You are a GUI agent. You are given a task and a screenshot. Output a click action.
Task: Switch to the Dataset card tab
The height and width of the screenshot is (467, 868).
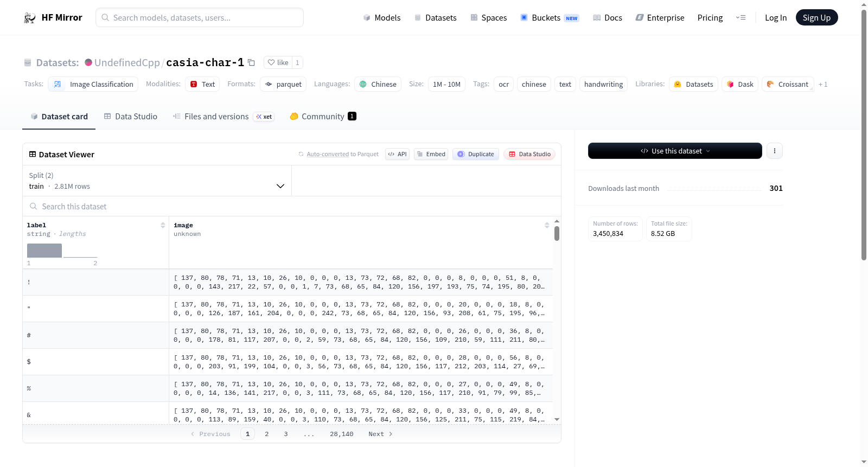(x=59, y=117)
